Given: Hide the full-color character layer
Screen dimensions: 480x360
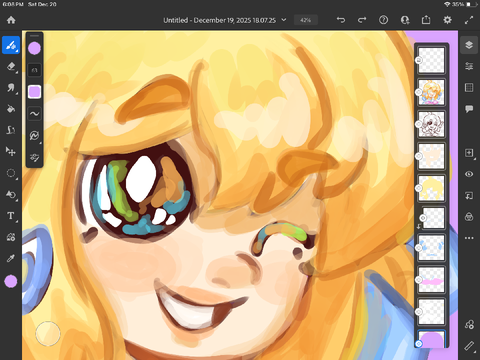Looking at the screenshot, I should (x=419, y=92).
